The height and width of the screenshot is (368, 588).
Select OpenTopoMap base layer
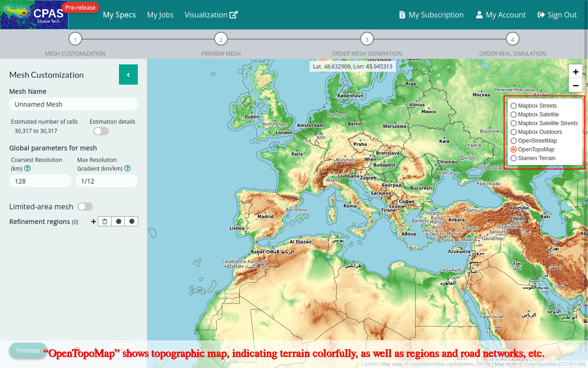(514, 149)
